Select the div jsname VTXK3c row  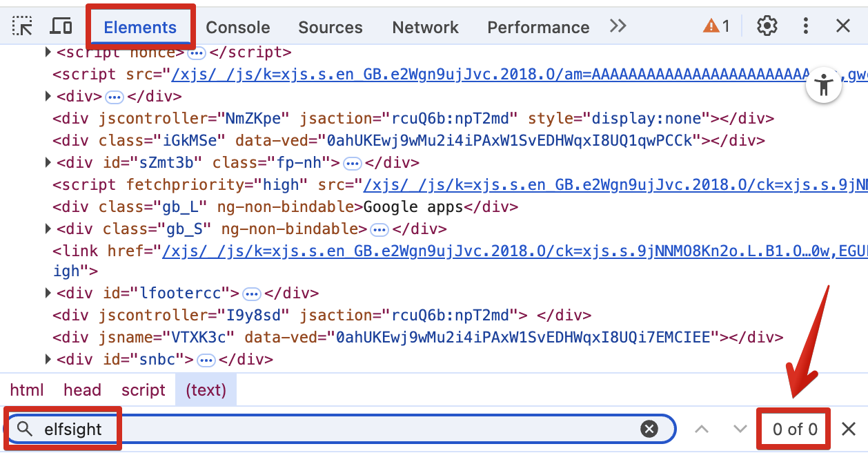click(x=417, y=338)
